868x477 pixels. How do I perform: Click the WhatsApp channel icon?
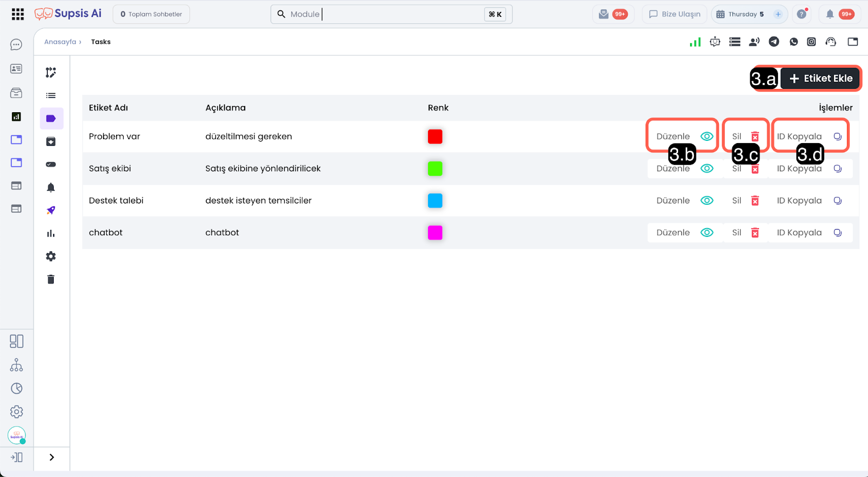794,42
